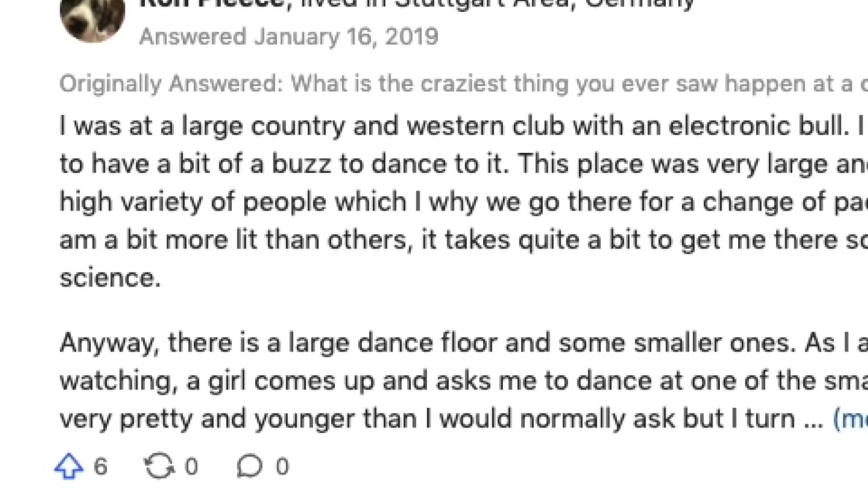Click the comment count 0
The height and width of the screenshot is (488, 868).
[282, 466]
